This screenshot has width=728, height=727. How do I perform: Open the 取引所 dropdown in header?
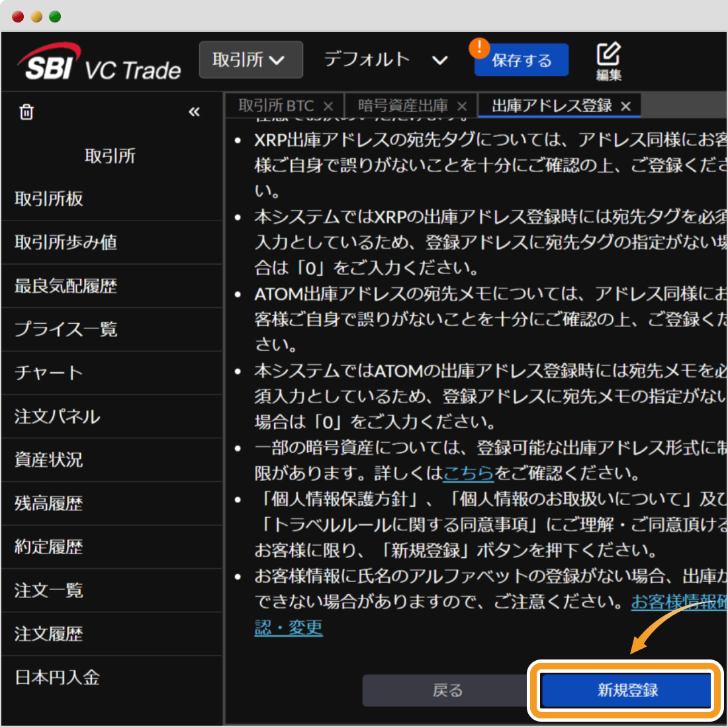tap(251, 60)
